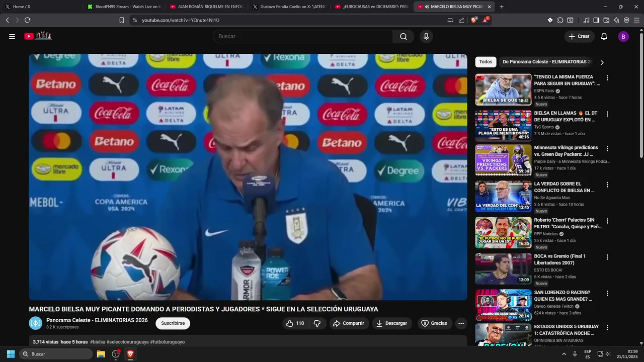644x362 pixels.
Task: Open the browser extensions puzzle icon
Action: click(560, 20)
